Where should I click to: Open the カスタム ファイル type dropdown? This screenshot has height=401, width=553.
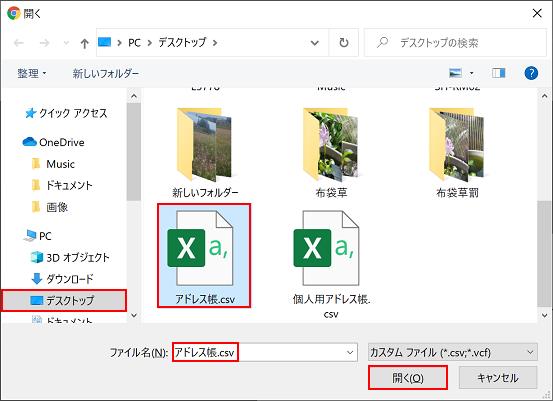pyautogui.click(x=452, y=352)
